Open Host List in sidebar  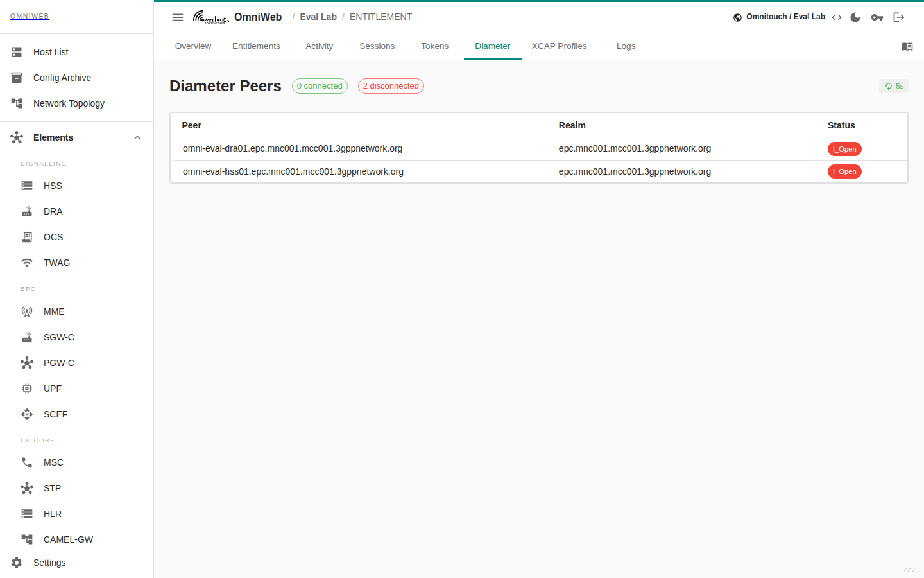pos(77,52)
